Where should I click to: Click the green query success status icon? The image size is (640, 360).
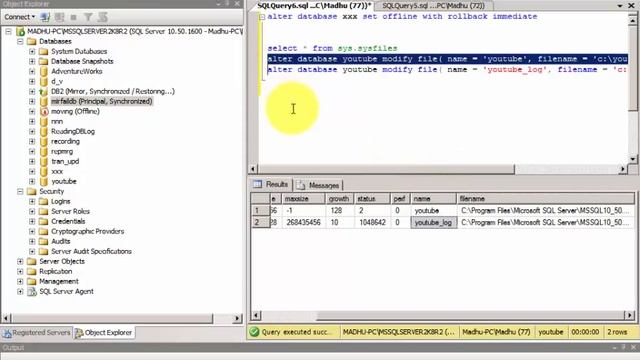(x=254, y=332)
